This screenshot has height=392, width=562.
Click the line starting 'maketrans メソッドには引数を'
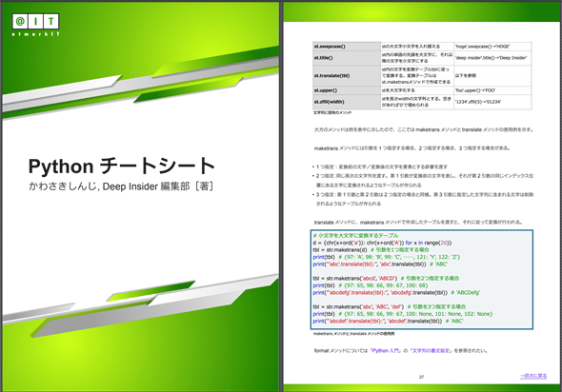[x=412, y=148]
